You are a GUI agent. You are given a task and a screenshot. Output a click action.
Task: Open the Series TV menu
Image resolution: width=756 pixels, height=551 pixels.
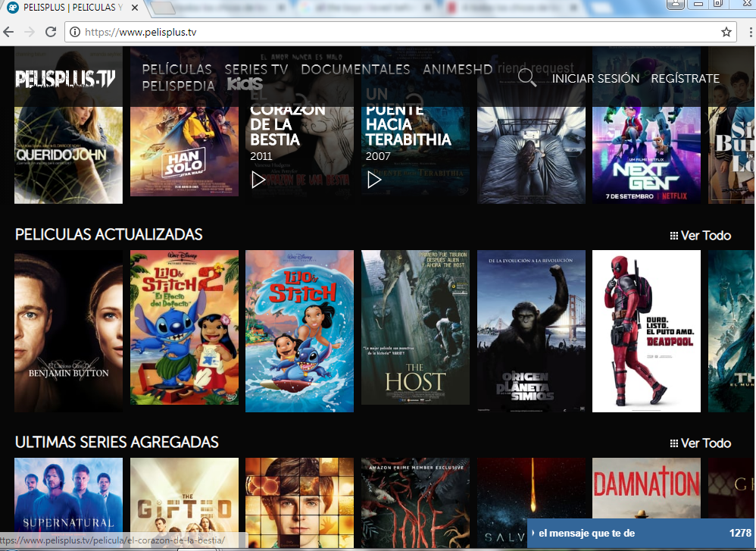(256, 70)
